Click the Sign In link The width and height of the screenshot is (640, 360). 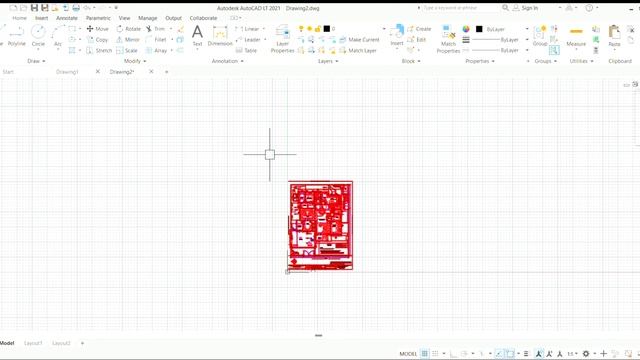[529, 8]
